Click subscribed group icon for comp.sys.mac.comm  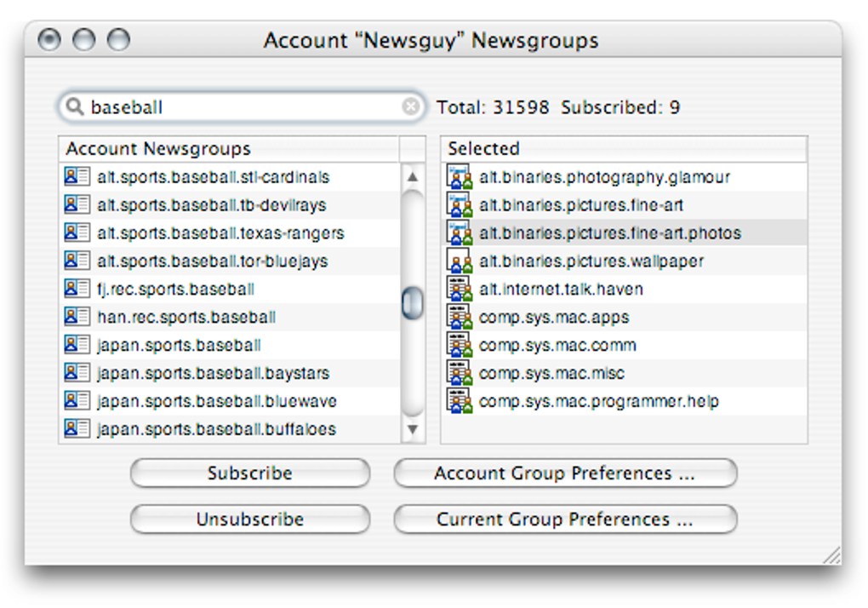coord(460,344)
